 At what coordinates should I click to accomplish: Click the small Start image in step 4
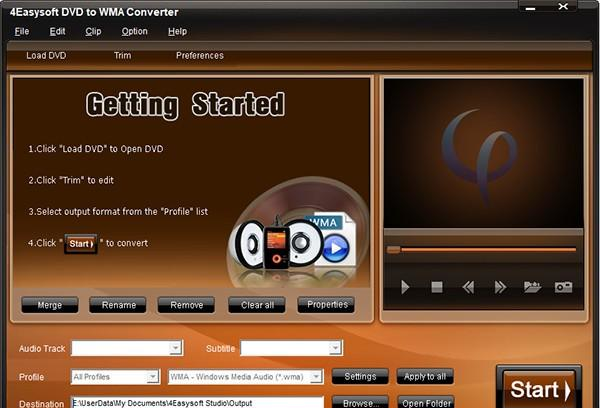[x=81, y=244]
